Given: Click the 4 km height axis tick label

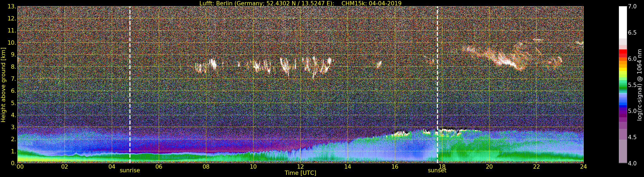Looking at the screenshot, I should click(14, 115).
